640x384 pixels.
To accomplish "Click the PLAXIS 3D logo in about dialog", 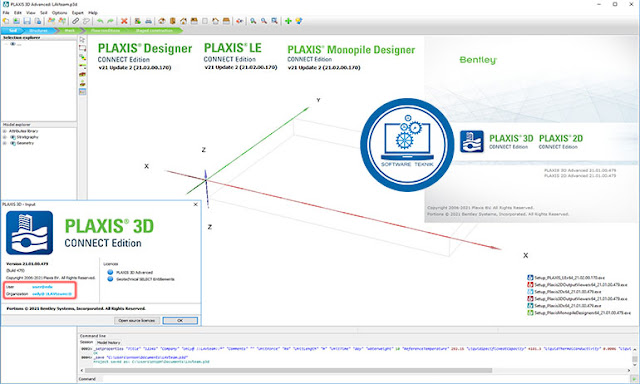I will click(29, 233).
